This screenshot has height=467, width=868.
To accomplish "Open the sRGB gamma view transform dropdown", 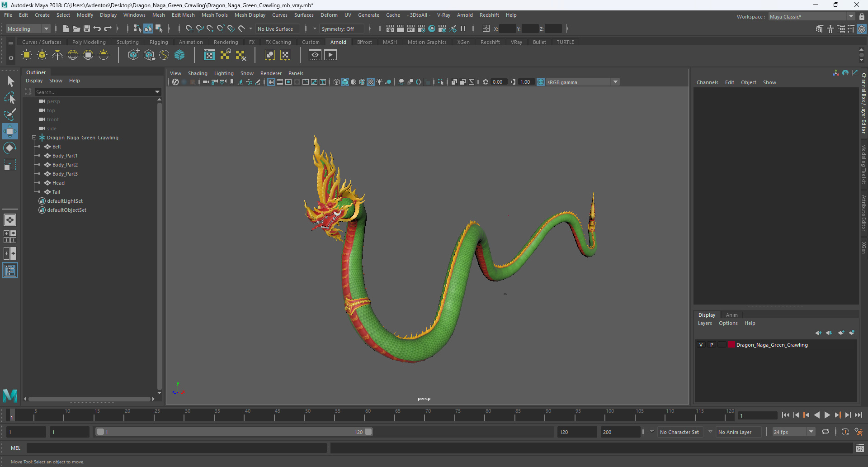I will click(582, 82).
